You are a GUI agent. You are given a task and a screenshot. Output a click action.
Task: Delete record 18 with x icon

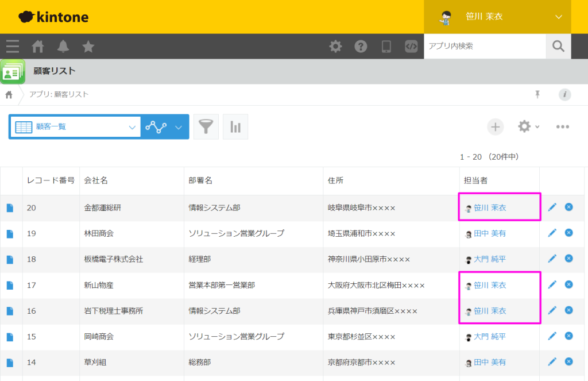click(x=569, y=258)
